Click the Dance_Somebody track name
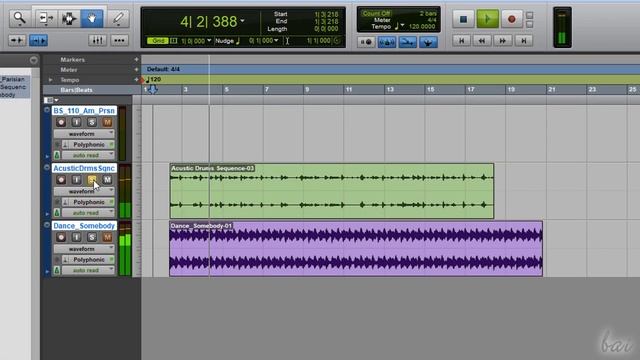The width and height of the screenshot is (640, 360). 84,226
